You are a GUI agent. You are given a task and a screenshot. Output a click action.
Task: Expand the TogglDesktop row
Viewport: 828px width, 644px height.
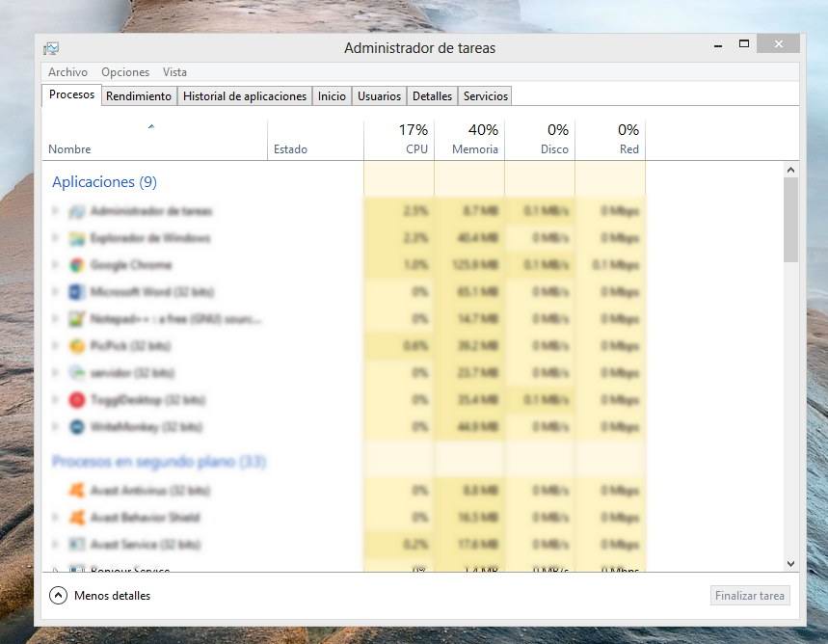pyautogui.click(x=55, y=399)
